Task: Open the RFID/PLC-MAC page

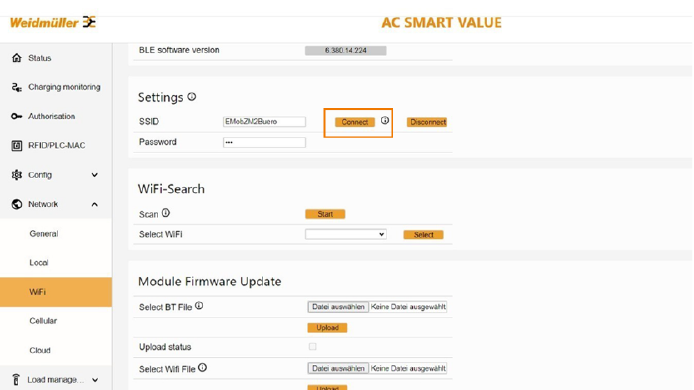Action: 56,146
